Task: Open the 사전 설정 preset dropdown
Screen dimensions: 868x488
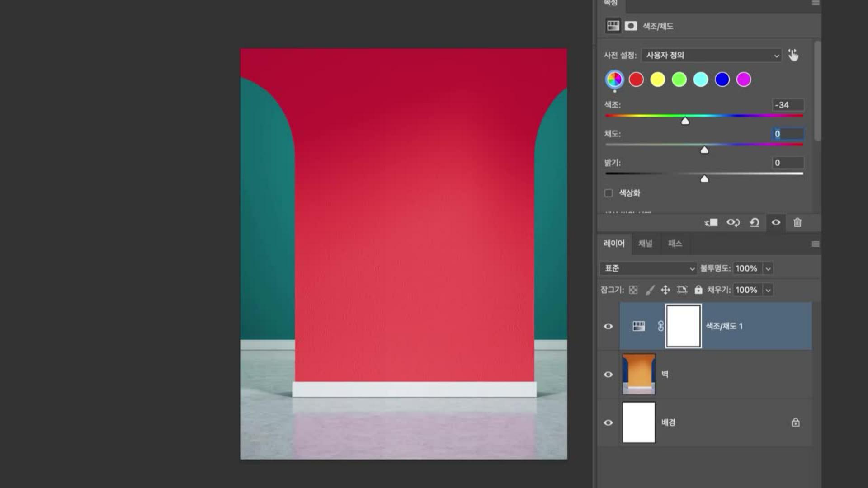Action: coord(711,55)
